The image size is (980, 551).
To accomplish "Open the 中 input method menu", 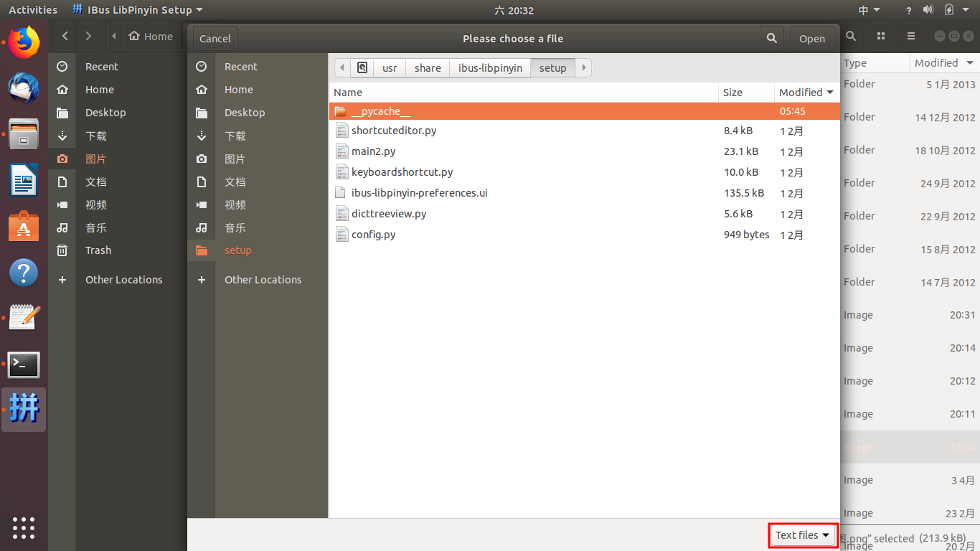I will click(869, 10).
